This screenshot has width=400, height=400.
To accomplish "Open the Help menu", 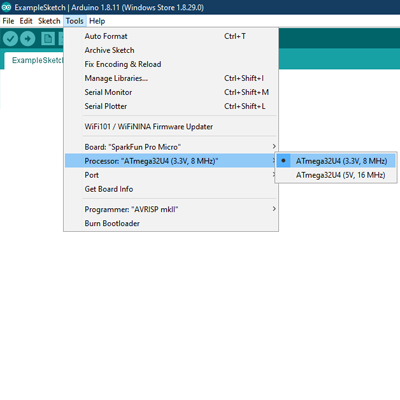I will [97, 21].
